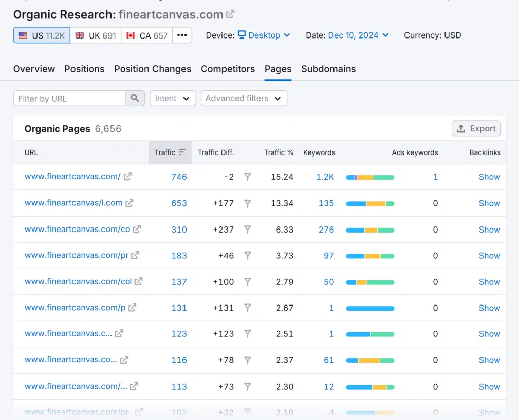519x420 pixels.
Task: Click the intent color bar in the 653 traffic row
Action: click(x=370, y=203)
